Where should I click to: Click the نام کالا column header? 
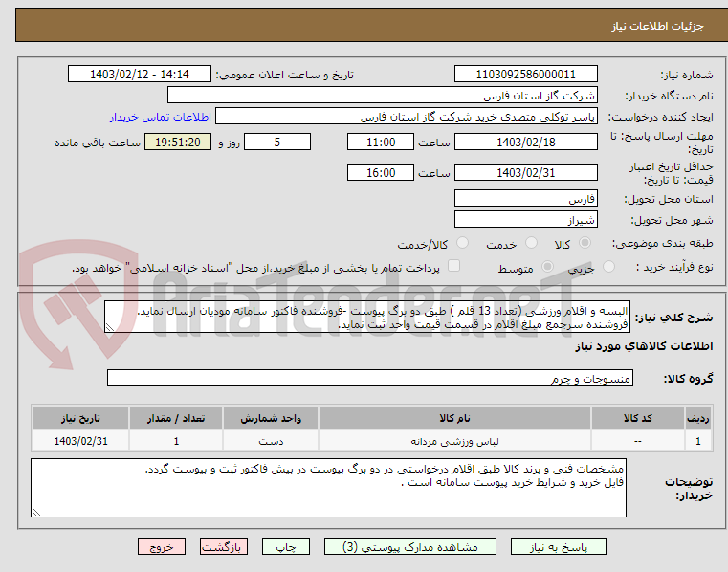[454, 418]
